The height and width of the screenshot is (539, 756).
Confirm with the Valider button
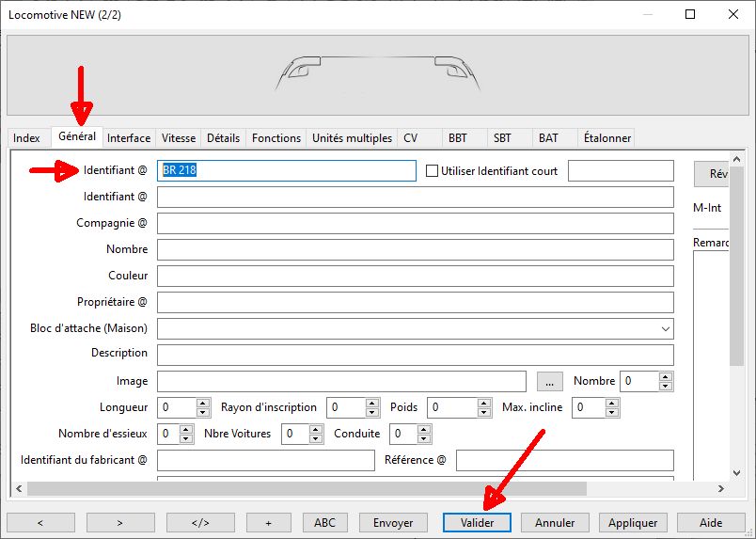coord(477,523)
